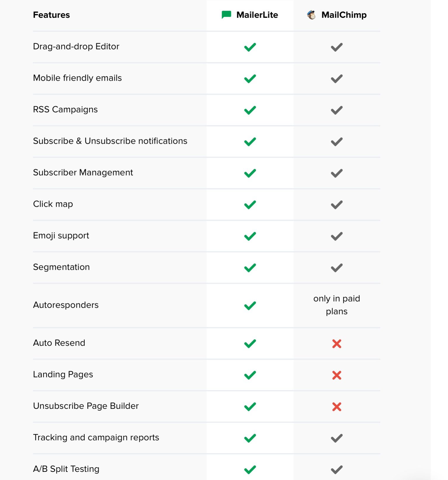Click the red X for Landing Pages

(337, 375)
